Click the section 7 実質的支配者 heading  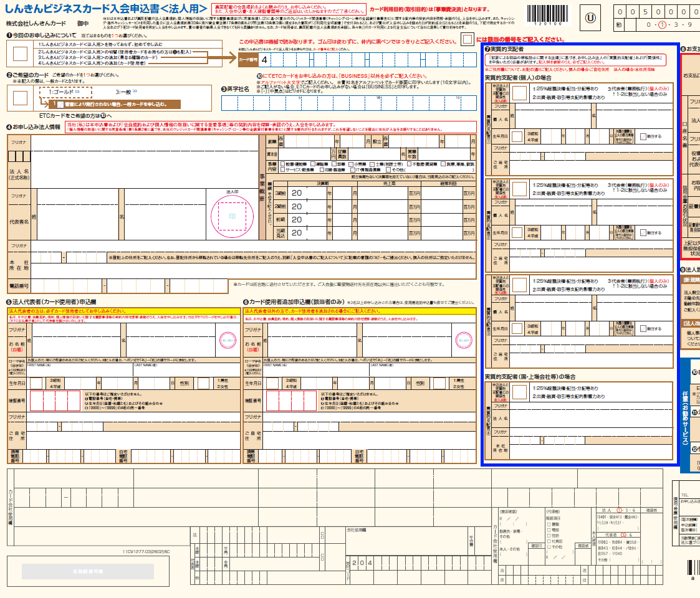[x=504, y=49]
